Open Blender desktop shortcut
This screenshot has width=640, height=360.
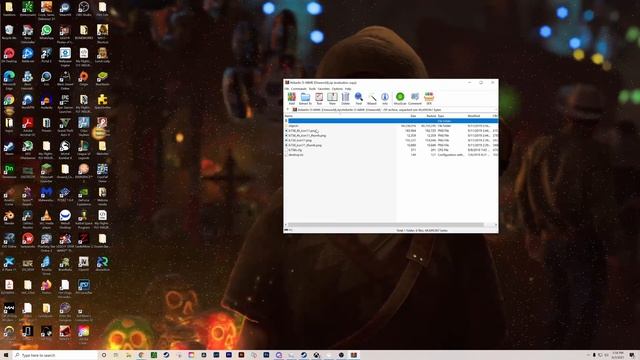coord(9,217)
